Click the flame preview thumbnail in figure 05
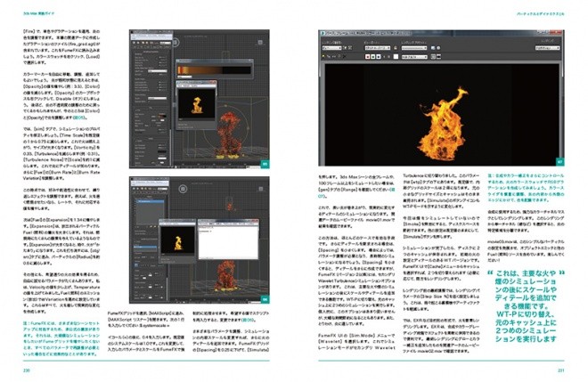This screenshot has height=382, width=588. pos(197,103)
